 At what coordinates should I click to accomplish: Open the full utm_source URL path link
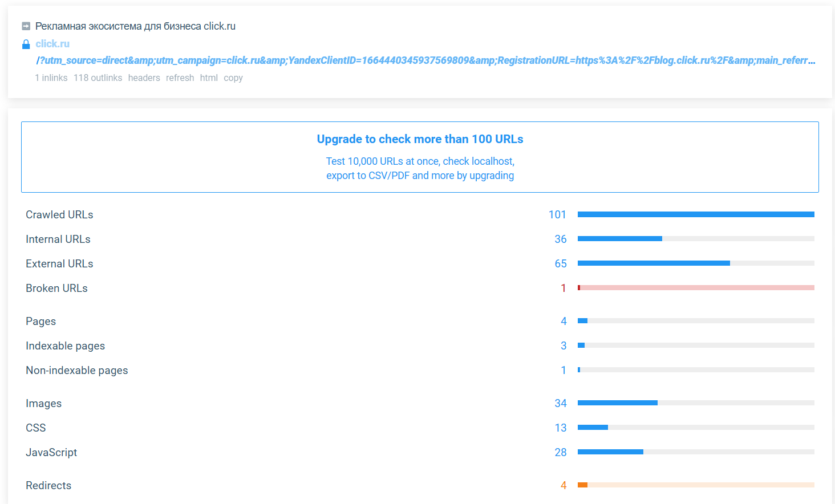(x=425, y=60)
